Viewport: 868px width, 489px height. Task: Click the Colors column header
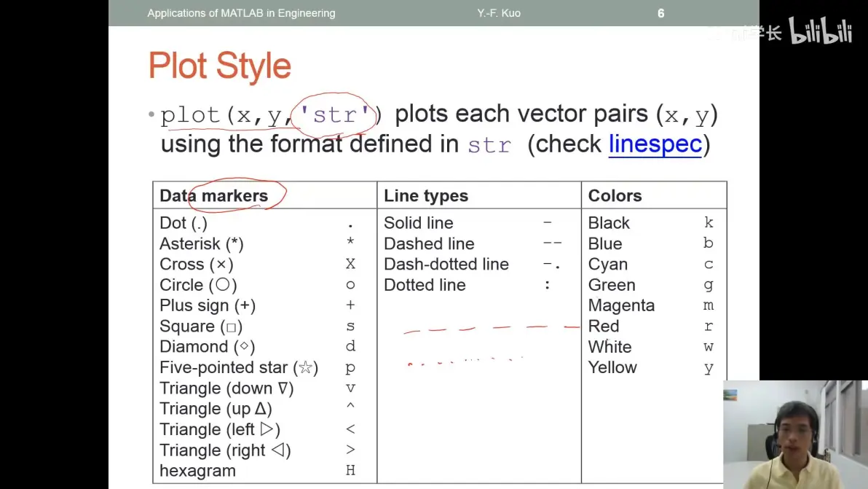click(615, 195)
